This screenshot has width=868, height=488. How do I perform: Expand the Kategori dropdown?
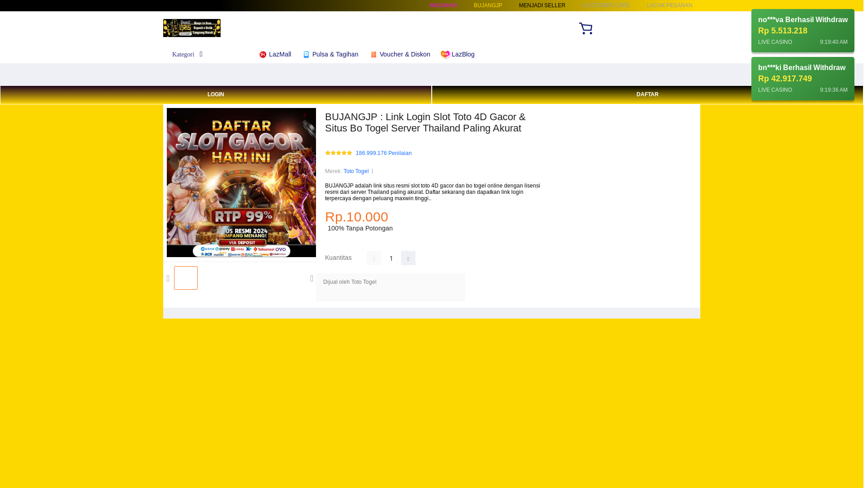188,54
